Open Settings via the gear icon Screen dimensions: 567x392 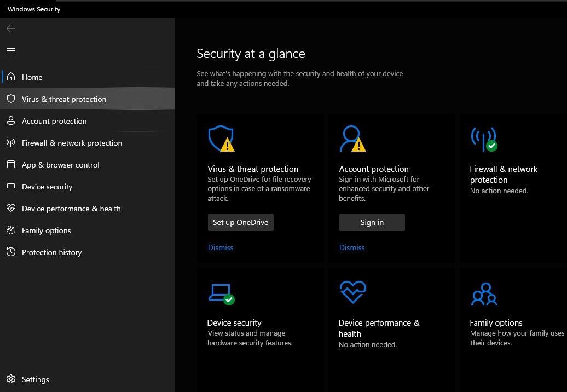point(11,379)
